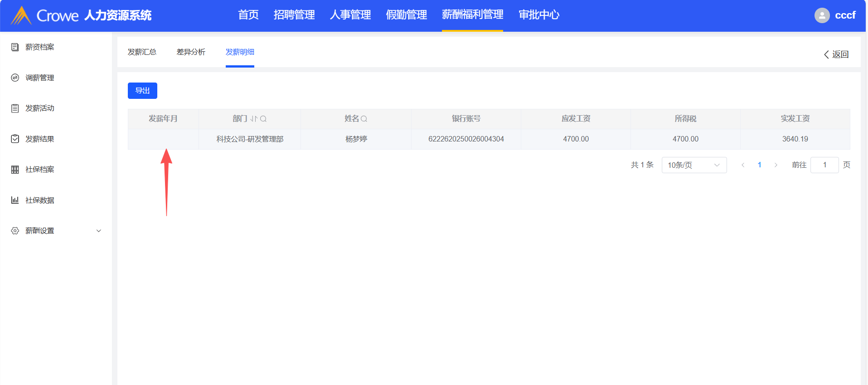Screen dimensions: 868x385
Task: Click the 发薪活动 sidebar icon
Action: pos(15,108)
